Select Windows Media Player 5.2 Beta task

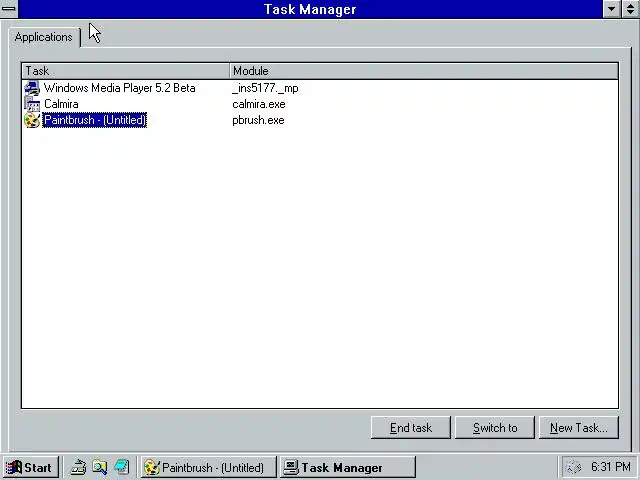point(120,88)
